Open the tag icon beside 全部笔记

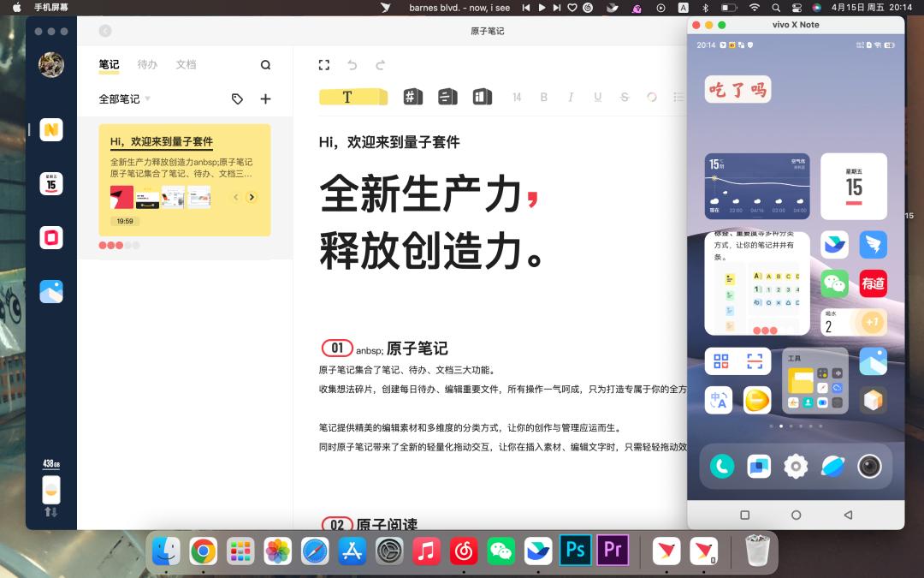click(x=237, y=99)
